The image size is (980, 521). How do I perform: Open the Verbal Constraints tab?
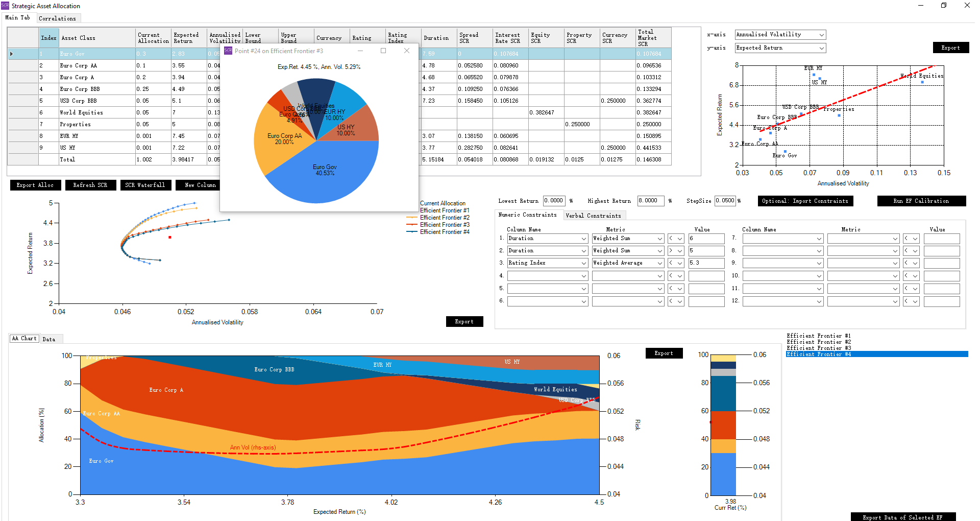[x=593, y=216]
